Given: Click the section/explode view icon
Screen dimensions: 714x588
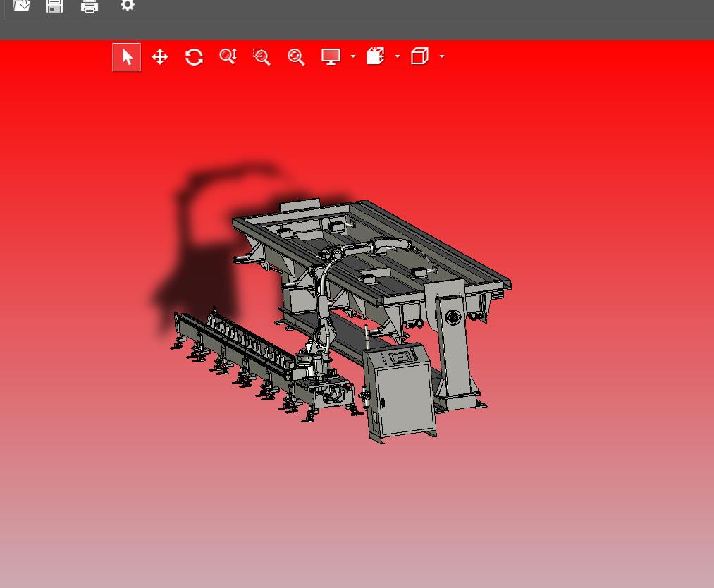Looking at the screenshot, I should click(x=375, y=56).
